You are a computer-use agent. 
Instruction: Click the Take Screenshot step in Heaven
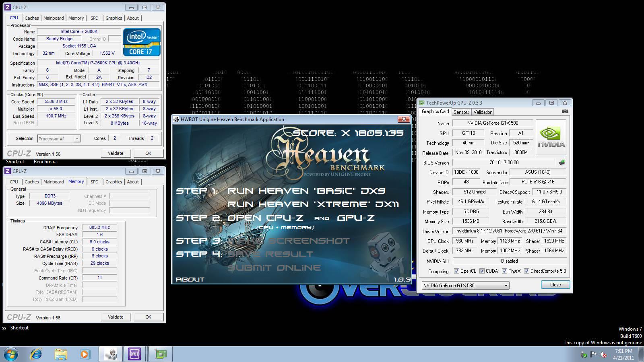[x=289, y=241]
